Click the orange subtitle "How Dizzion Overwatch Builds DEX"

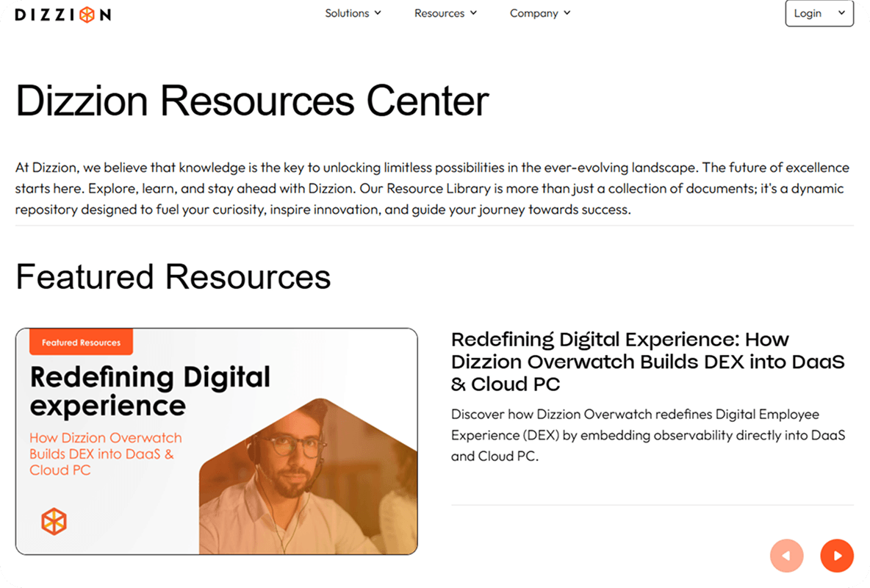[105, 453]
